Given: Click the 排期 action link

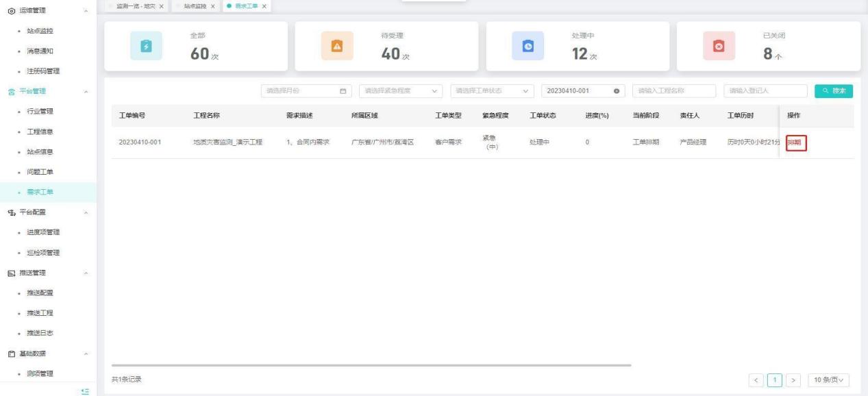Looking at the screenshot, I should [x=795, y=143].
